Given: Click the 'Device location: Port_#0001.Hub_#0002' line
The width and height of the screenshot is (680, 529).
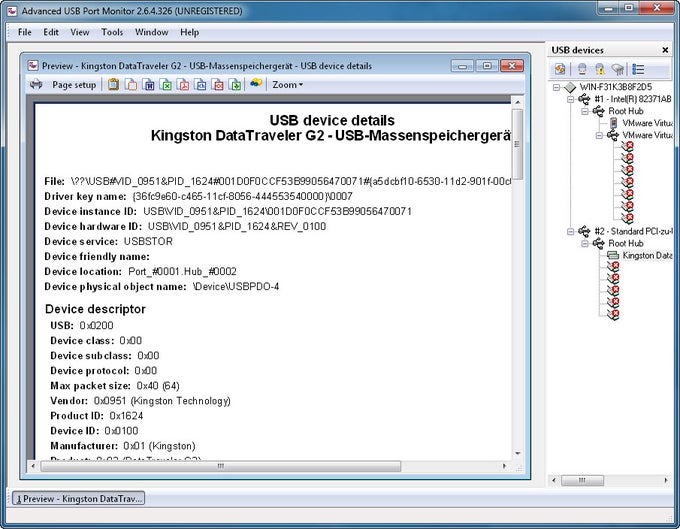Looking at the screenshot, I should pyautogui.click(x=140, y=272).
